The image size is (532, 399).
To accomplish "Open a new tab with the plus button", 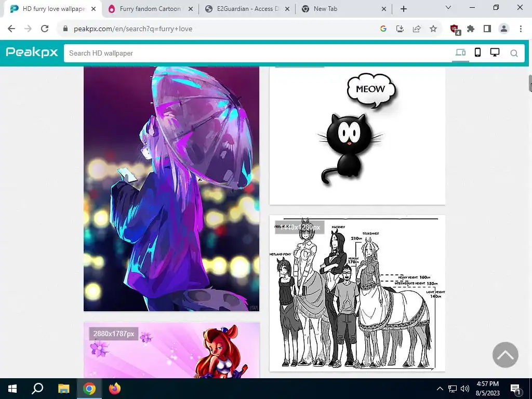I will 403,9.
